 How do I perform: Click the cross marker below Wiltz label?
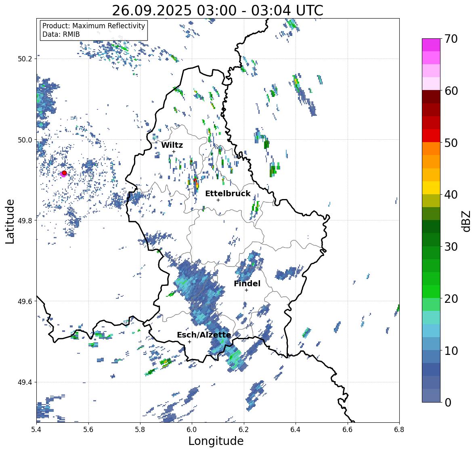[x=174, y=152]
